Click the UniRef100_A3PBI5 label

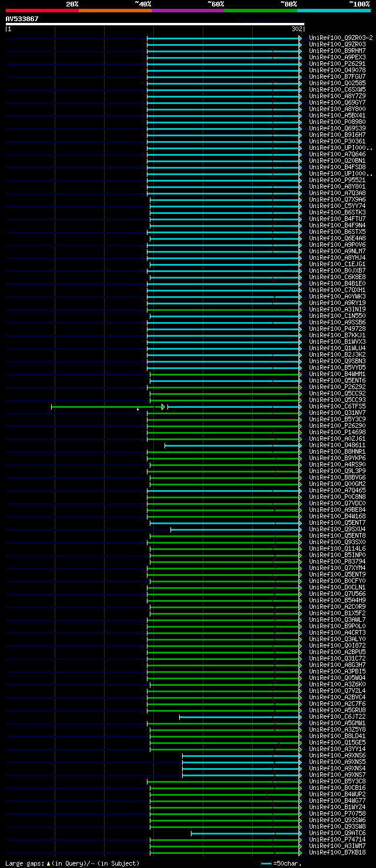[337, 671]
